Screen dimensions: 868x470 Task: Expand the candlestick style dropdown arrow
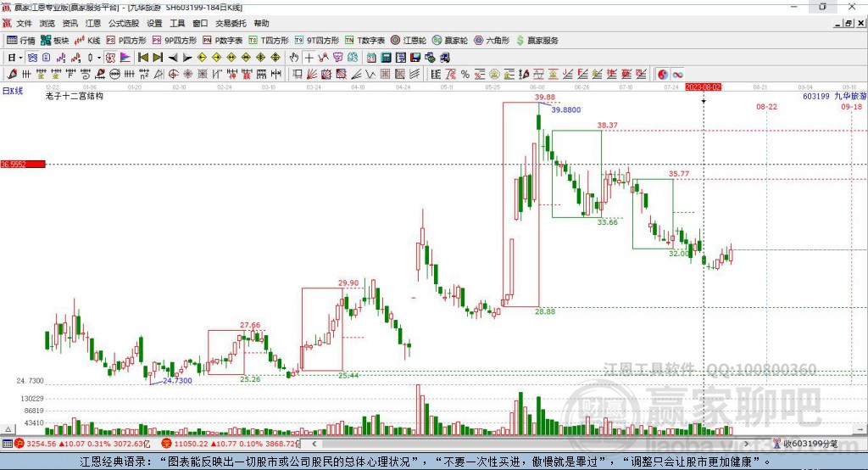[x=99, y=58]
